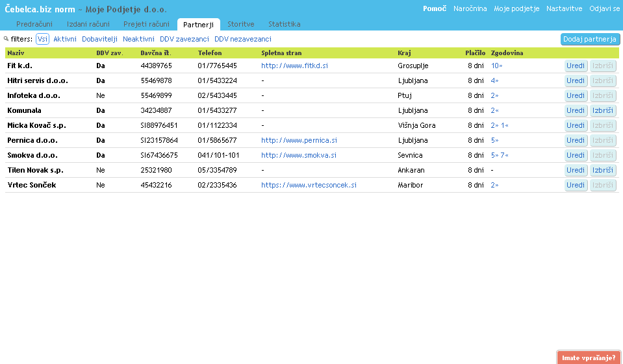
Task: Open Nastavitve in the top bar
Action: (564, 9)
